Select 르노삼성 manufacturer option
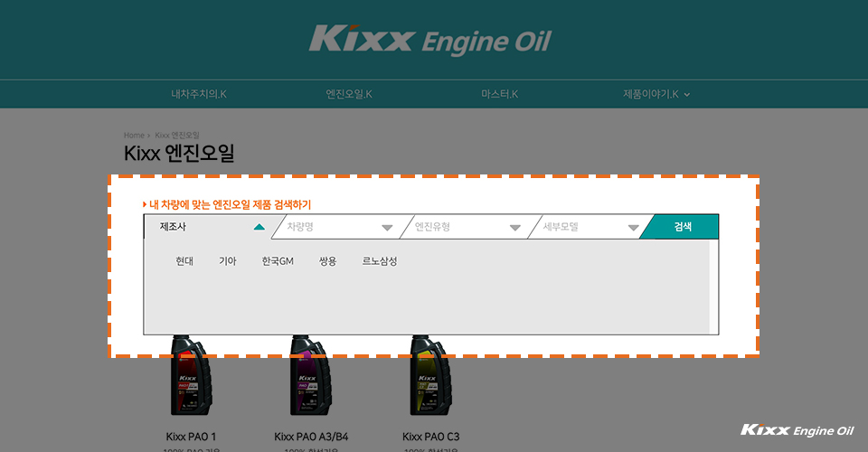 pyautogui.click(x=380, y=261)
